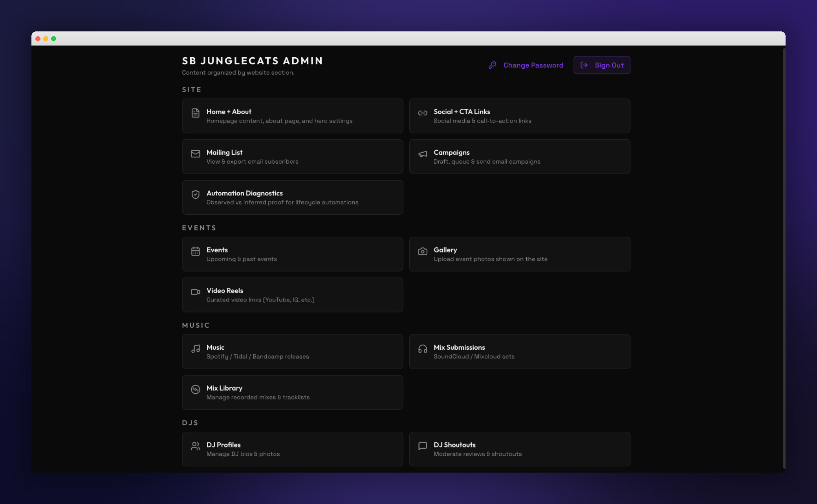The width and height of the screenshot is (817, 504).
Task: Click the Sign Out button label
Action: (609, 65)
